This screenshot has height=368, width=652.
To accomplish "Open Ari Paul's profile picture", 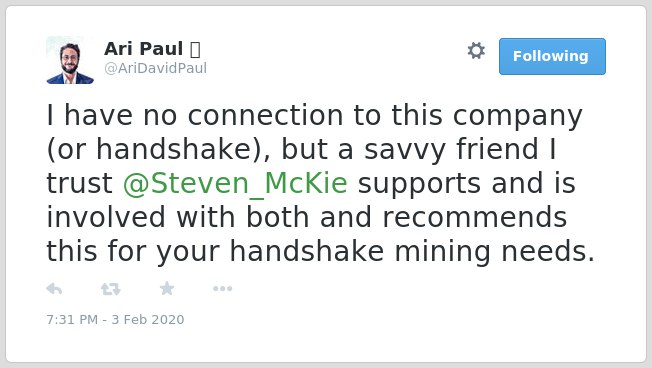I will pos(70,60).
